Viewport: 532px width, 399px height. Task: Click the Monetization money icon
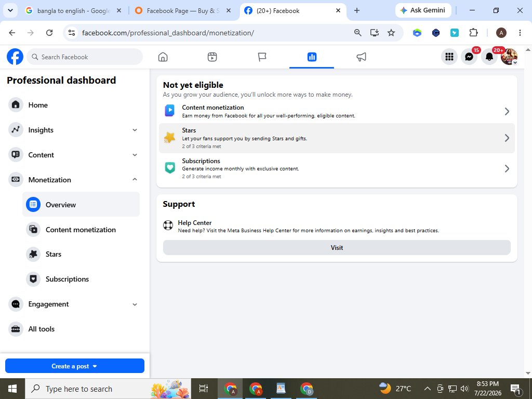16,179
